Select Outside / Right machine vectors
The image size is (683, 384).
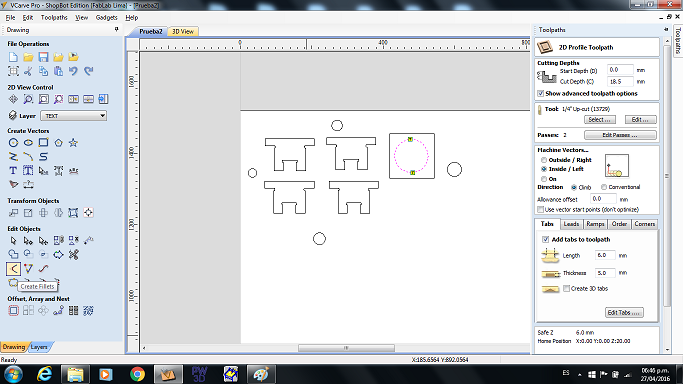pos(544,160)
